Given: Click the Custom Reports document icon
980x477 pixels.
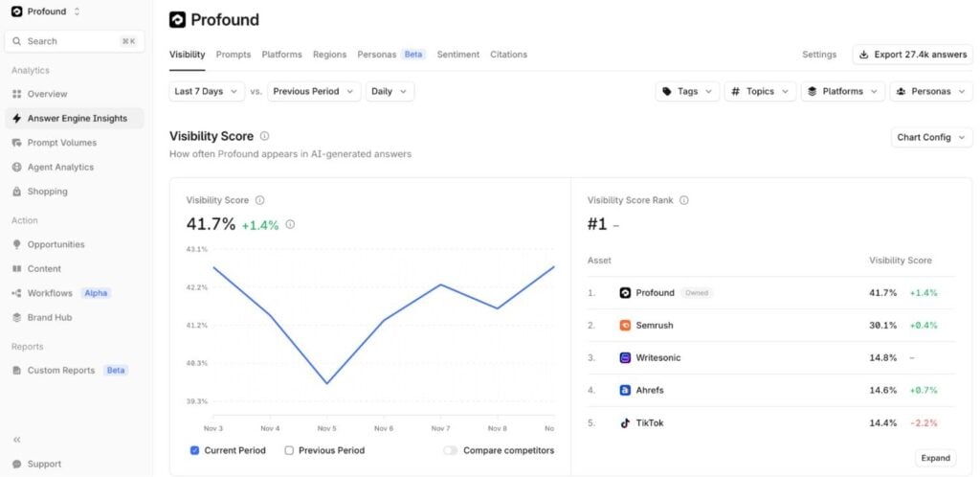Looking at the screenshot, I should pos(17,370).
